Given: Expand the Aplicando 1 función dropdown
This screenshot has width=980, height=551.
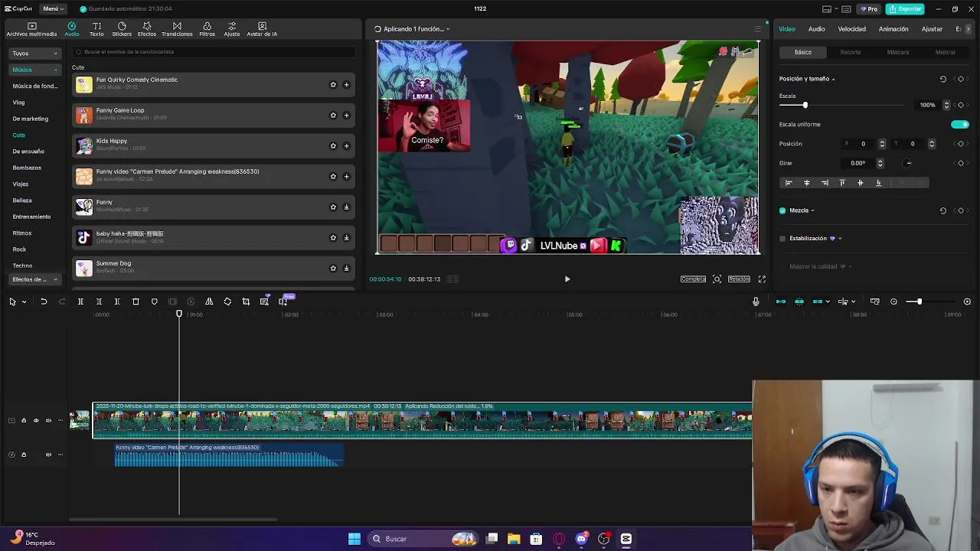Looking at the screenshot, I should tap(448, 29).
